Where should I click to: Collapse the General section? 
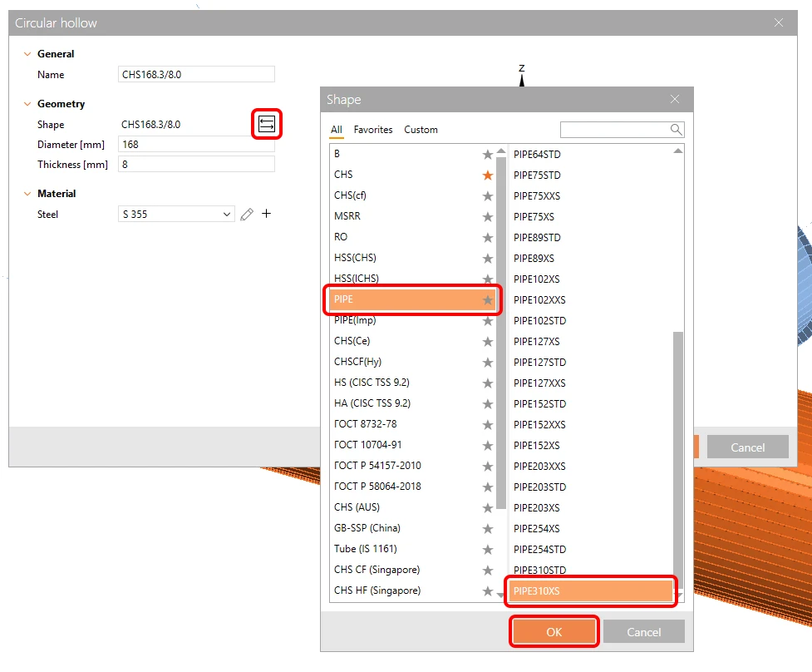27,54
